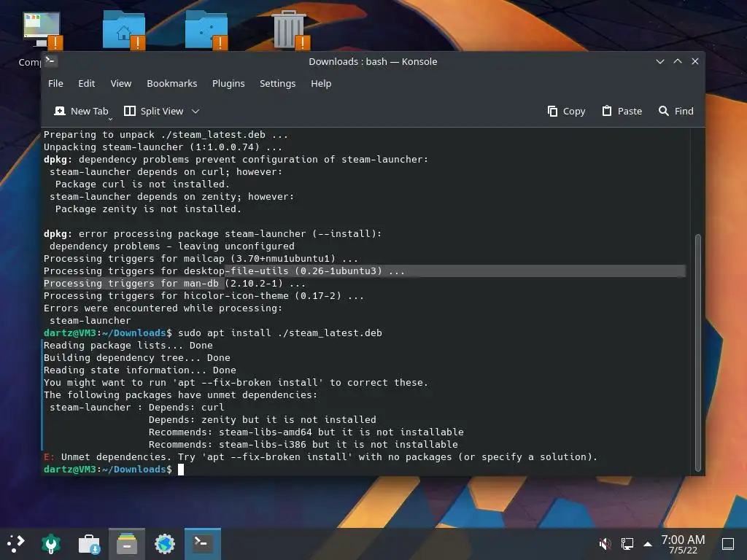Click the network connection tray icon

627,543
